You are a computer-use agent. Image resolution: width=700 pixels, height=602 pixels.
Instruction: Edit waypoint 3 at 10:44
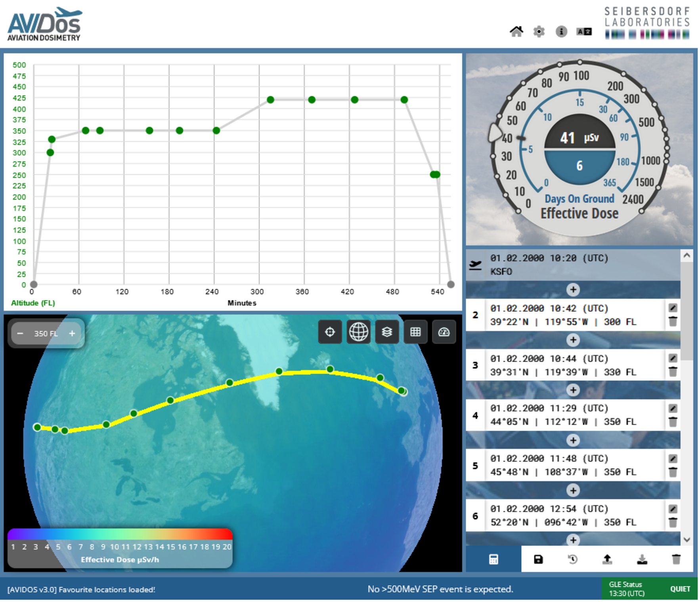[x=672, y=358]
